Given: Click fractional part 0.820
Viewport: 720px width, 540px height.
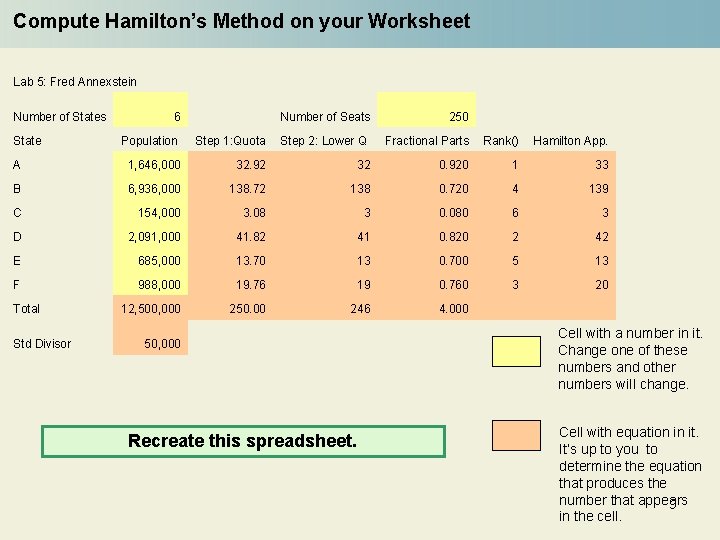Looking at the screenshot, I should [x=454, y=236].
